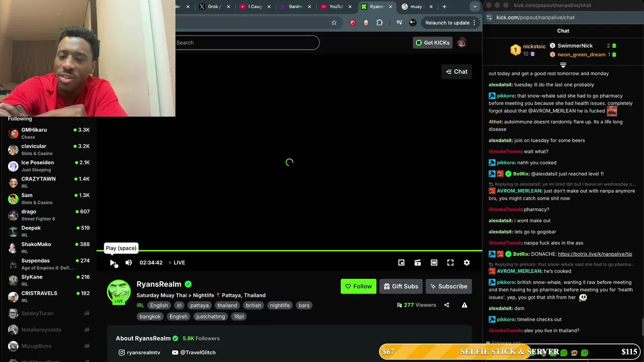Switch to the YouTube tab

coord(337,7)
